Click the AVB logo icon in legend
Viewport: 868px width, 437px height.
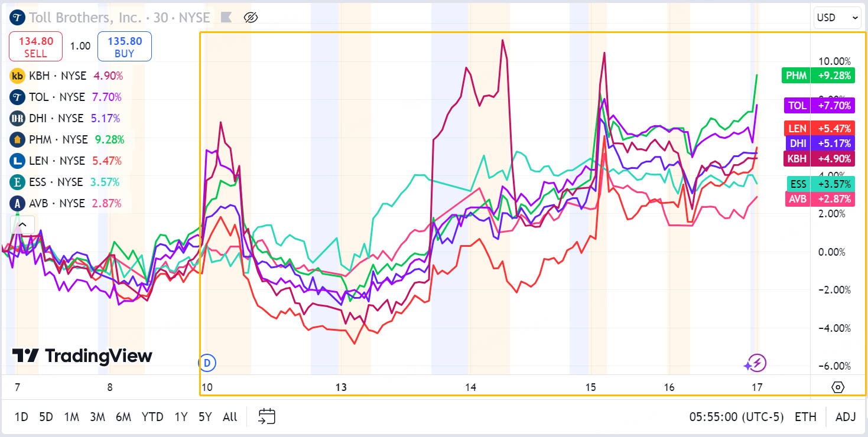18,203
